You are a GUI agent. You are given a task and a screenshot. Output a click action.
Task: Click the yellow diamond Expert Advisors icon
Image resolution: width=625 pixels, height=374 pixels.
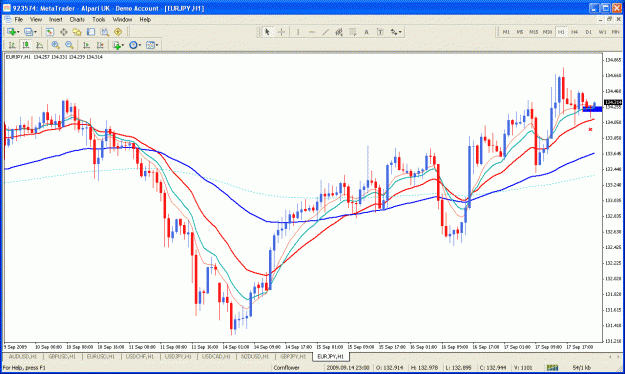pos(118,32)
